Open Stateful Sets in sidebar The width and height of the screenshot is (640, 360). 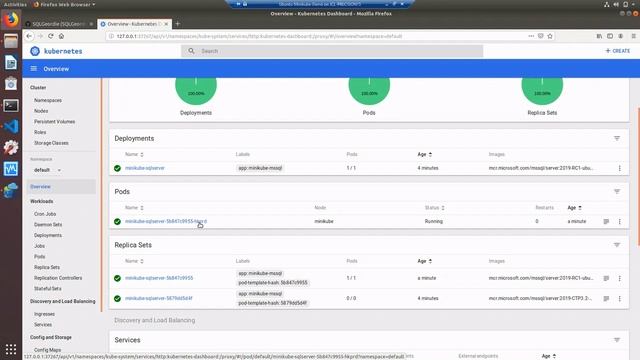pyautogui.click(x=47, y=289)
